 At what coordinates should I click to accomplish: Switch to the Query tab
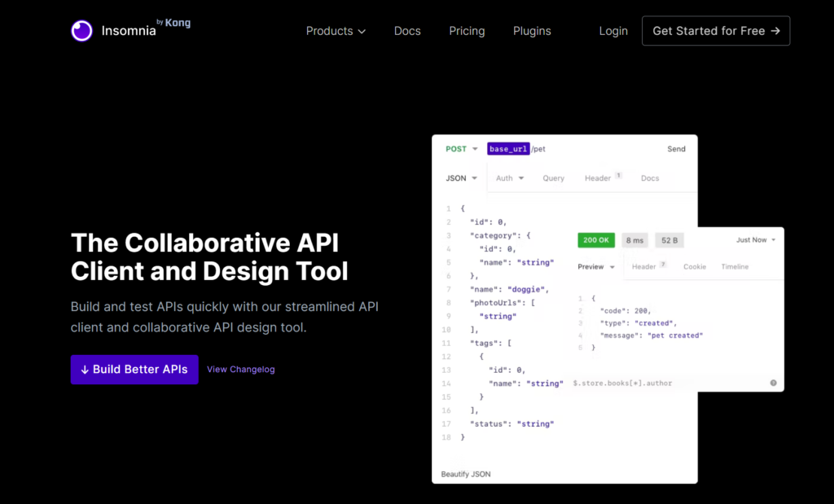[x=554, y=178]
